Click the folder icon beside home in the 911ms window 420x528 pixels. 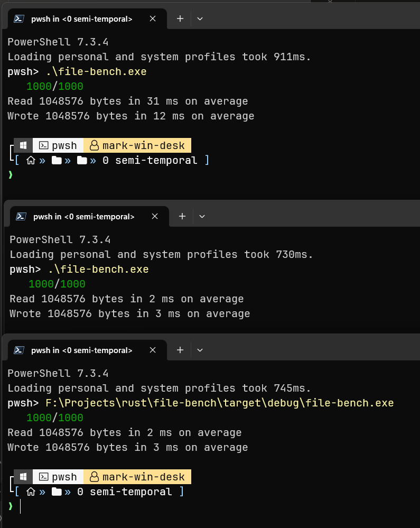coord(57,160)
